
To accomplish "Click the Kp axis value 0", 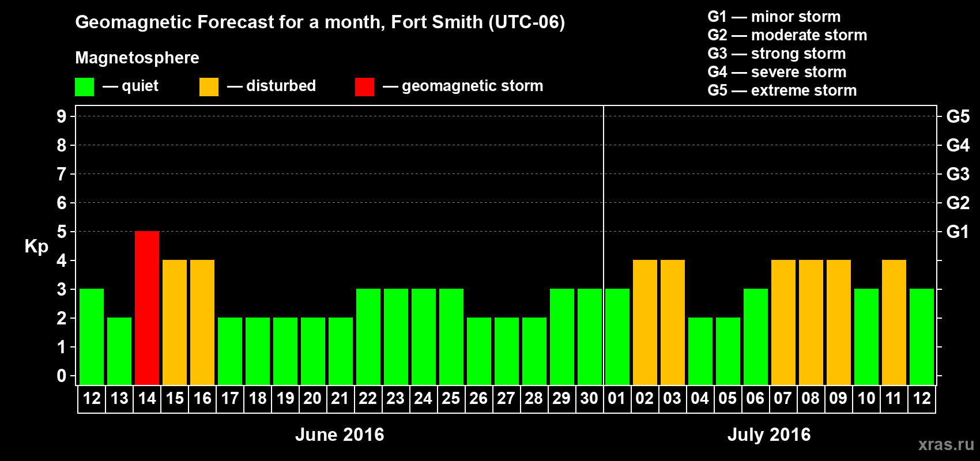I will 62,376.
